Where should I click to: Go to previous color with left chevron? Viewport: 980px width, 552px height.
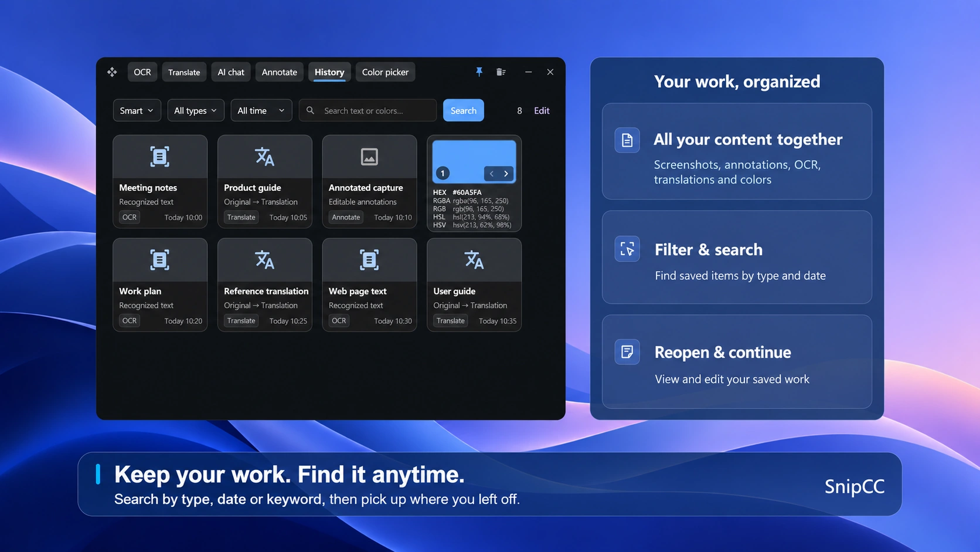(492, 174)
